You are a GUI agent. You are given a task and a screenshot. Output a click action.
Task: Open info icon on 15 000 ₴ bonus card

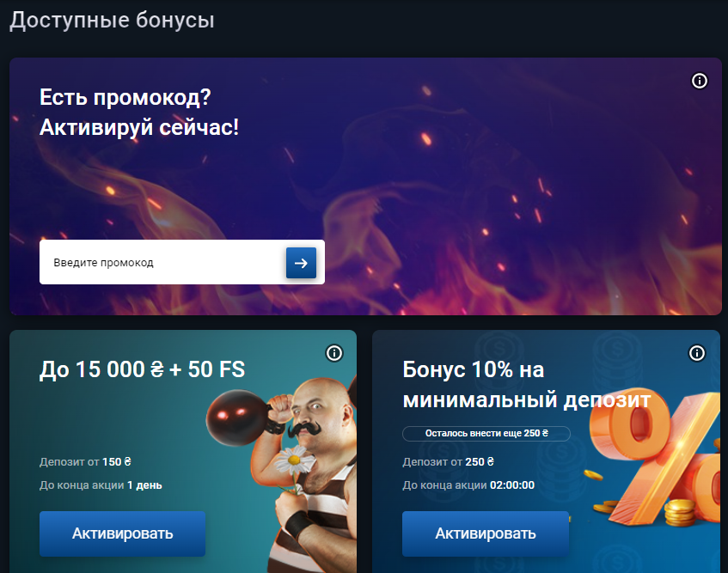334,353
